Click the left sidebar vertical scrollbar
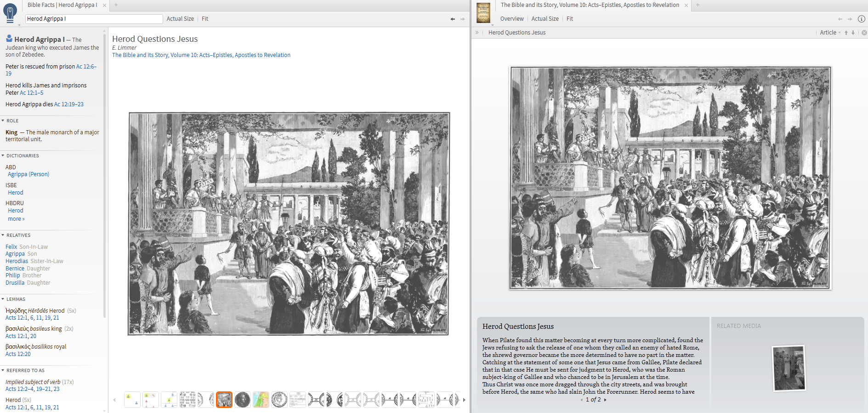868x413 pixels. click(x=105, y=175)
